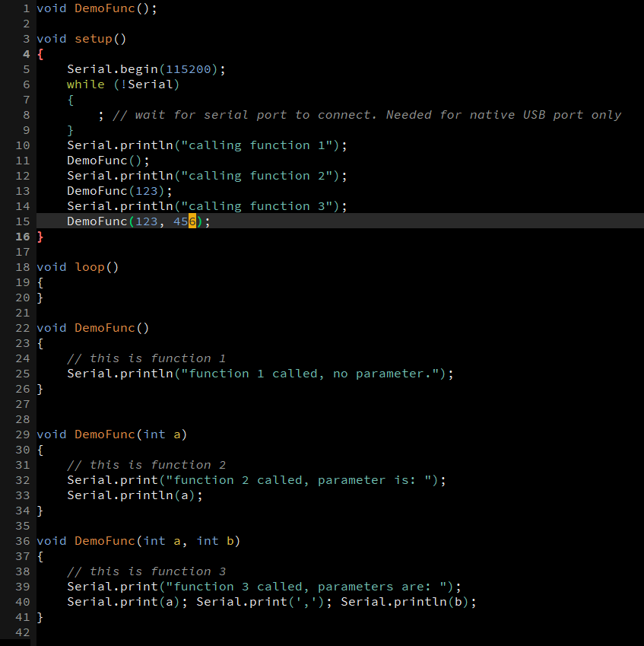
Task: Click string "function 2 called, parameter is: "
Action: (x=299, y=480)
